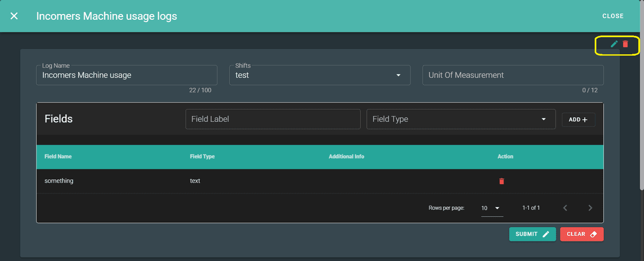Screen dimensions: 644x261
Task: Click the Field Name column header
Action: tap(58, 157)
